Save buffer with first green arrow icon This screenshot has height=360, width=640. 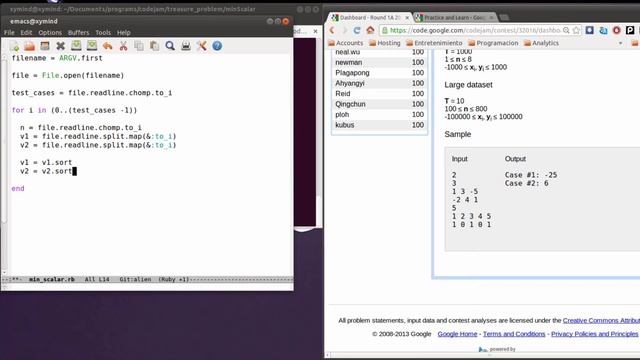click(x=76, y=46)
